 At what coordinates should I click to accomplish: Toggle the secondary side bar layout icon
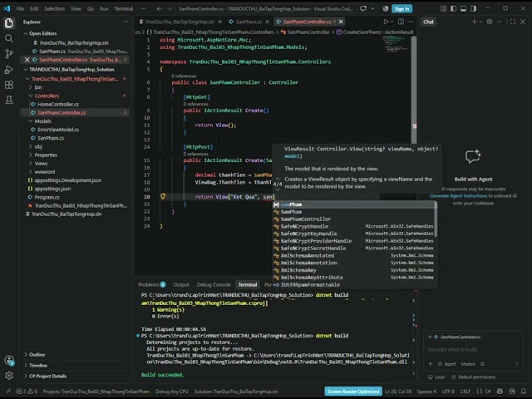(x=473, y=9)
